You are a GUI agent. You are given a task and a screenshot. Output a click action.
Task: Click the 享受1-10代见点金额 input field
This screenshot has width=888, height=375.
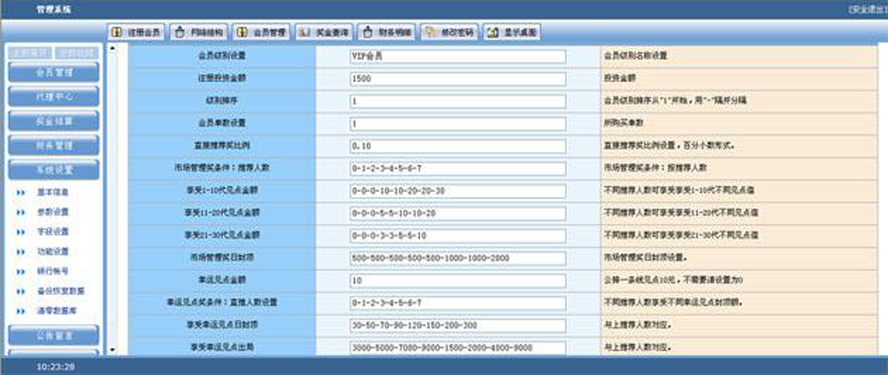point(458,191)
